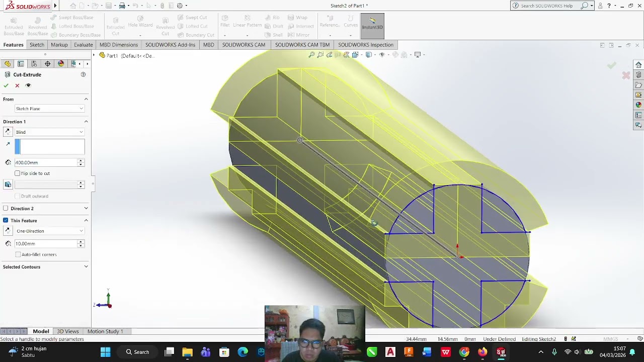Screen dimensions: 644x362
Task: Increase the 400.00mm depth spinner up arrow
Action: (x=80, y=160)
